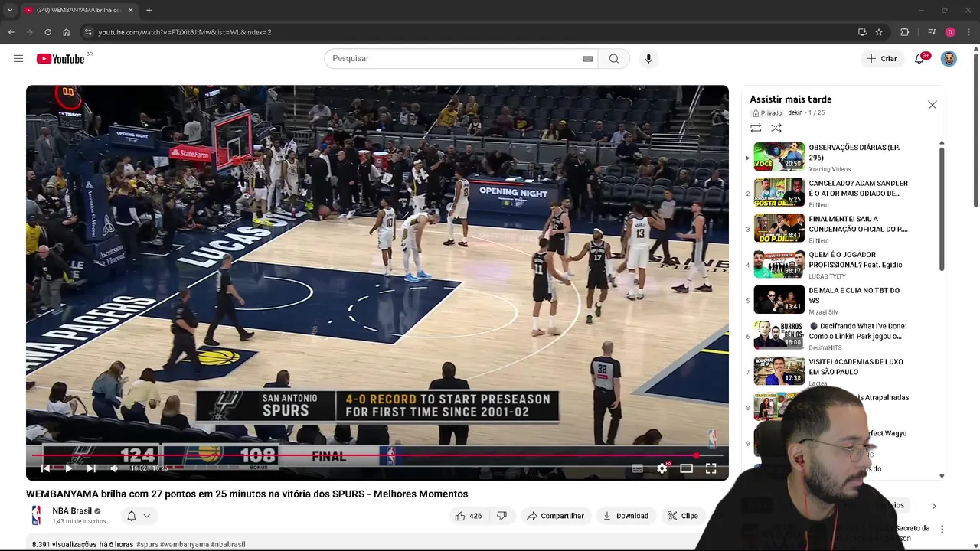
Task: Click the Clipe scissors button
Action: point(682,516)
